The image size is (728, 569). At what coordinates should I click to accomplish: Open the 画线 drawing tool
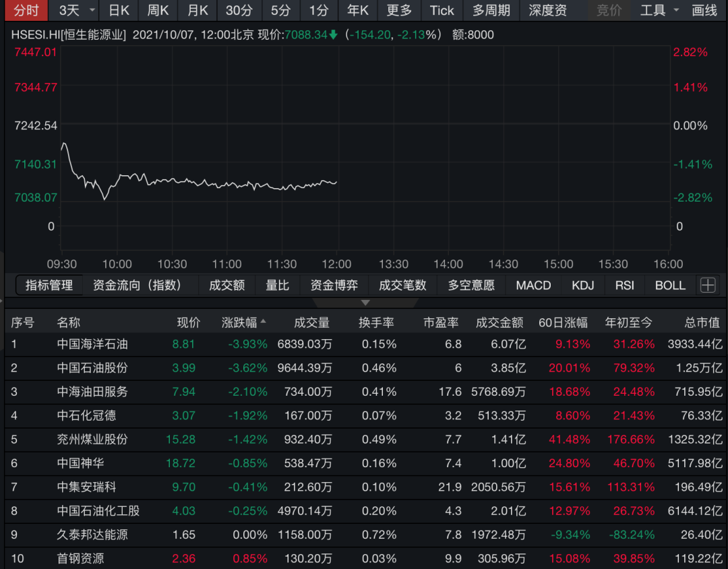(x=704, y=10)
